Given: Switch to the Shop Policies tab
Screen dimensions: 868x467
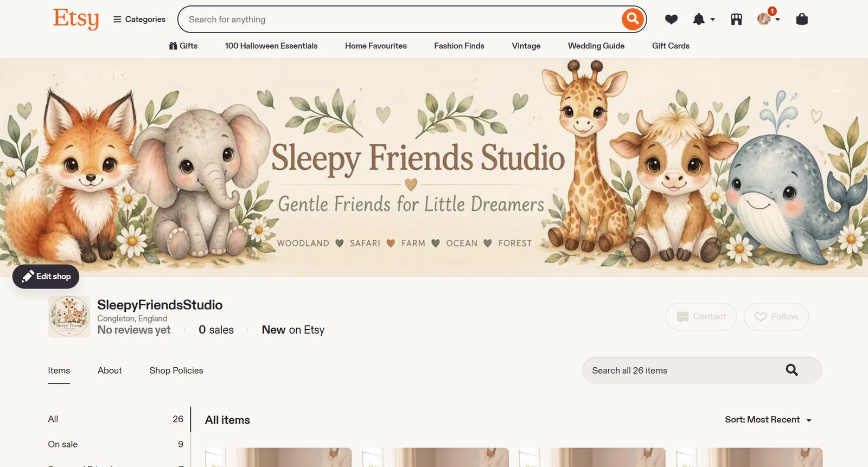Looking at the screenshot, I should 176,370.
